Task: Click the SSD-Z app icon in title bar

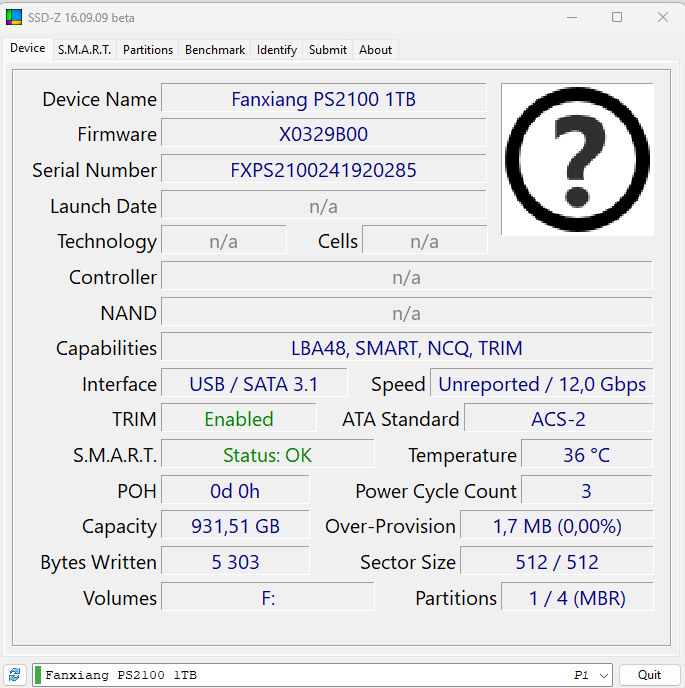Action: pyautogui.click(x=14, y=17)
